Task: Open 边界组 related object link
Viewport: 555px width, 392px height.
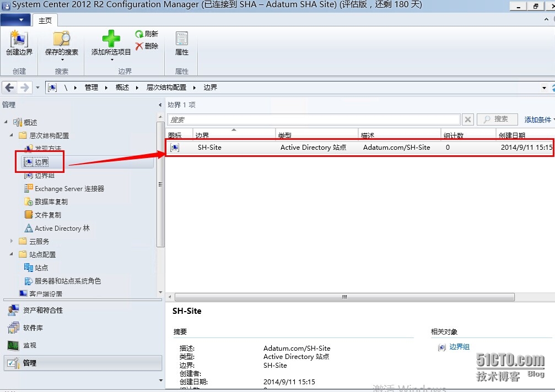Action: (x=459, y=347)
